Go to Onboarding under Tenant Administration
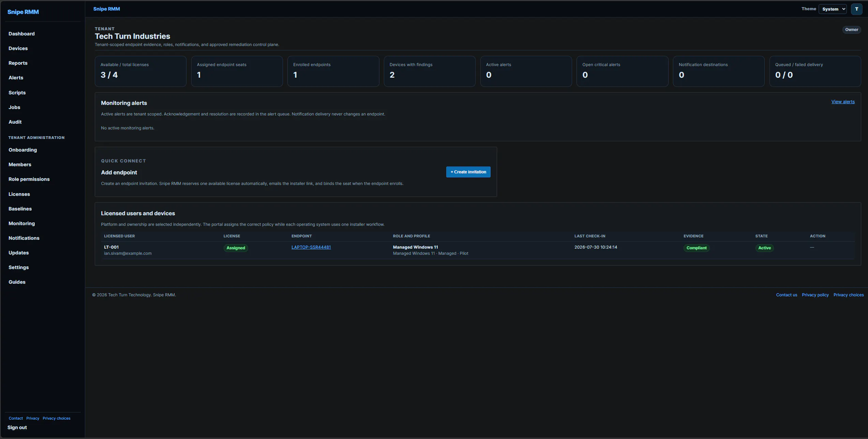The width and height of the screenshot is (868, 439). [x=23, y=150]
